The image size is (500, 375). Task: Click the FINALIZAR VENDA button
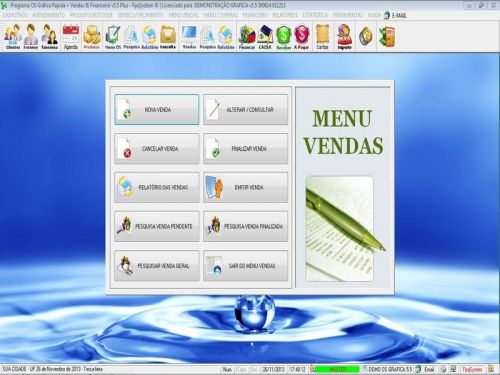(246, 149)
